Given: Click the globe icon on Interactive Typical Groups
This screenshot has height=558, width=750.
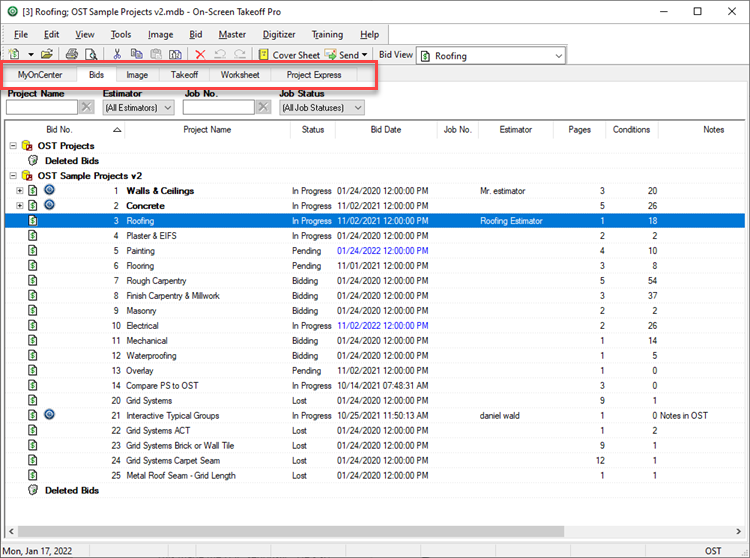Looking at the screenshot, I should pos(49,415).
